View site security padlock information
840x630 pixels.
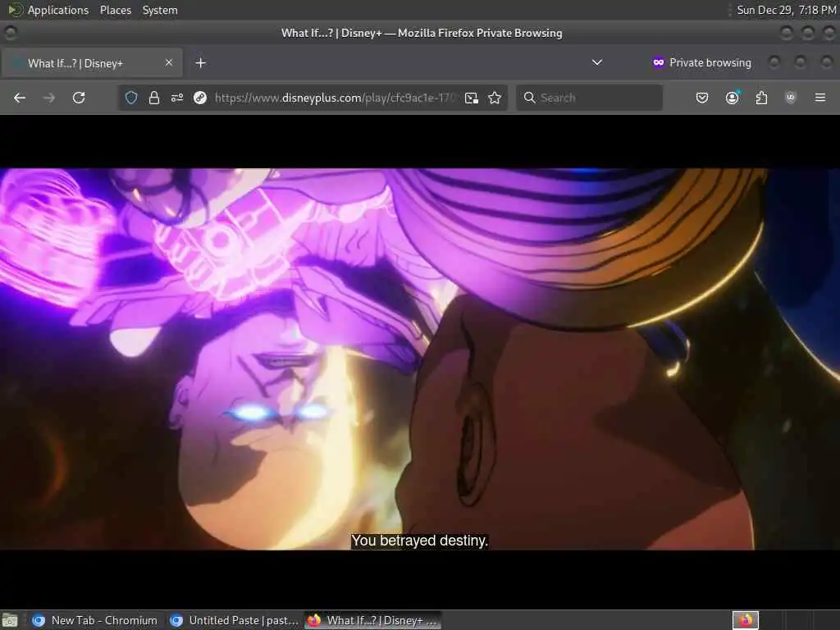pos(154,98)
